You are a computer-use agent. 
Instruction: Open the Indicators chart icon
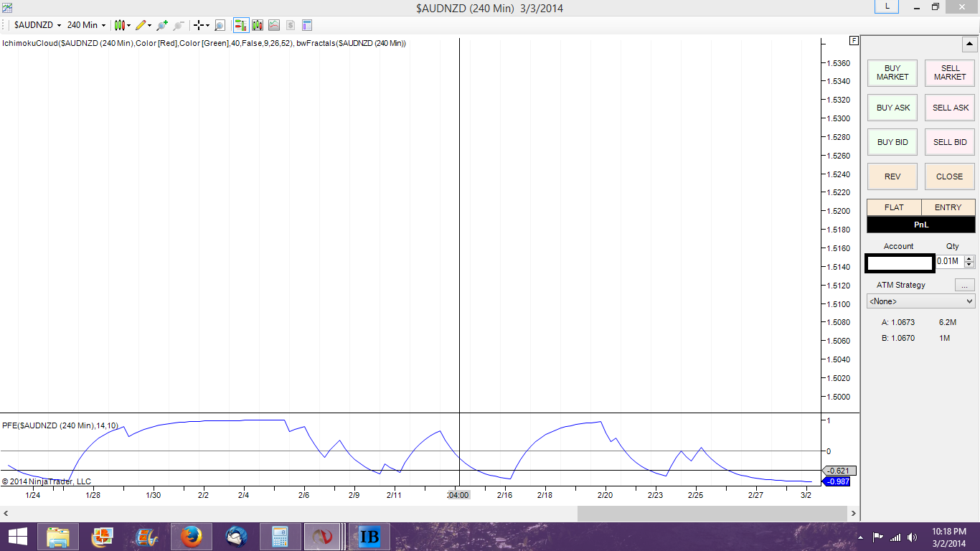(x=274, y=25)
